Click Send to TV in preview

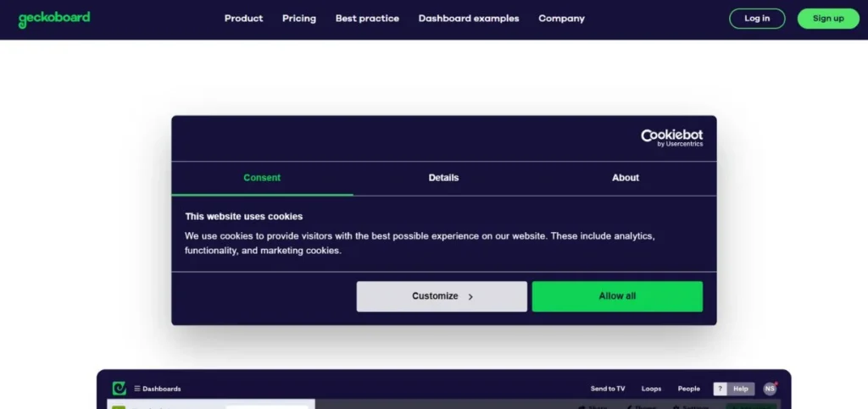tap(608, 389)
